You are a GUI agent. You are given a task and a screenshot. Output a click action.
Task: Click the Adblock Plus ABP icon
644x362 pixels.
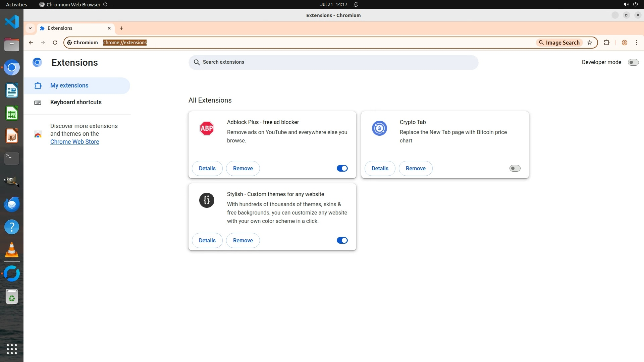(207, 128)
